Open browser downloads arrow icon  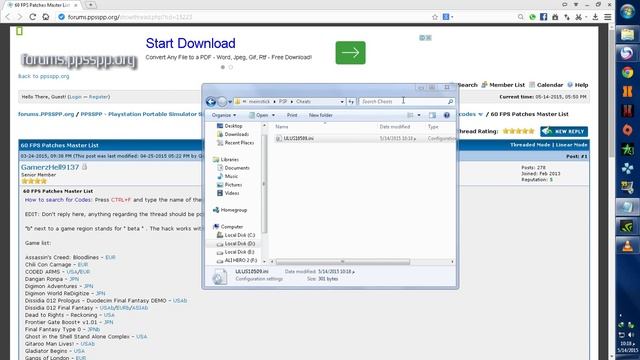[596, 17]
